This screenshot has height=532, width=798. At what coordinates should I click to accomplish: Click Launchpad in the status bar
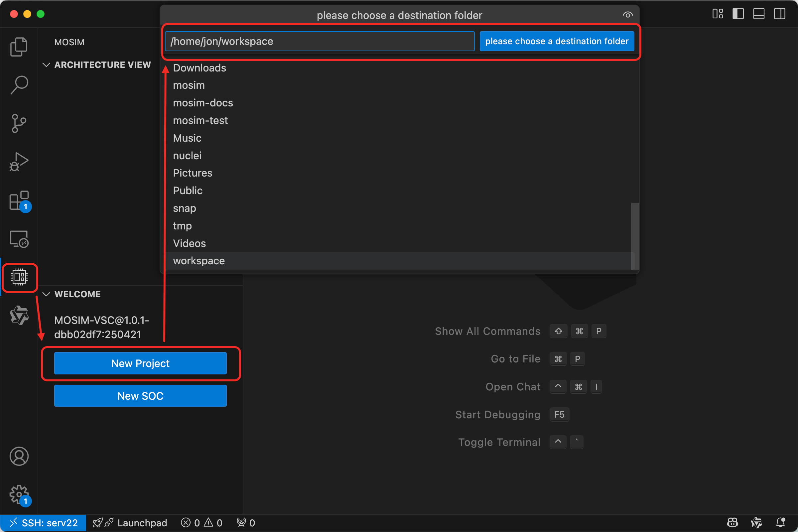click(130, 523)
